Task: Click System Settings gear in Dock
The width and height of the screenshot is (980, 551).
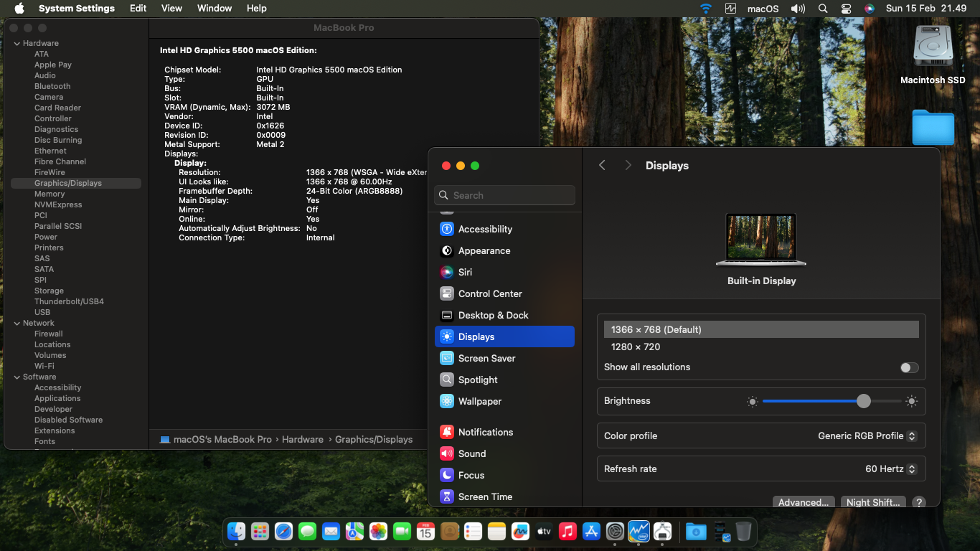Action: tap(615, 532)
